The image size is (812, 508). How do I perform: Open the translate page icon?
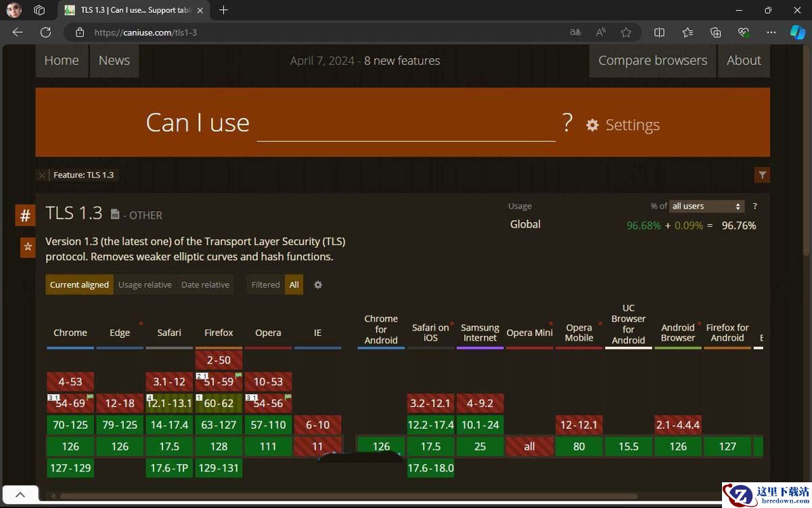(x=575, y=32)
